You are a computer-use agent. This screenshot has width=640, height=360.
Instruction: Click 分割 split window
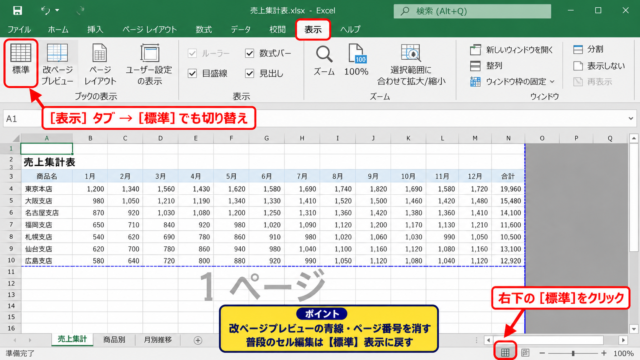[588, 49]
